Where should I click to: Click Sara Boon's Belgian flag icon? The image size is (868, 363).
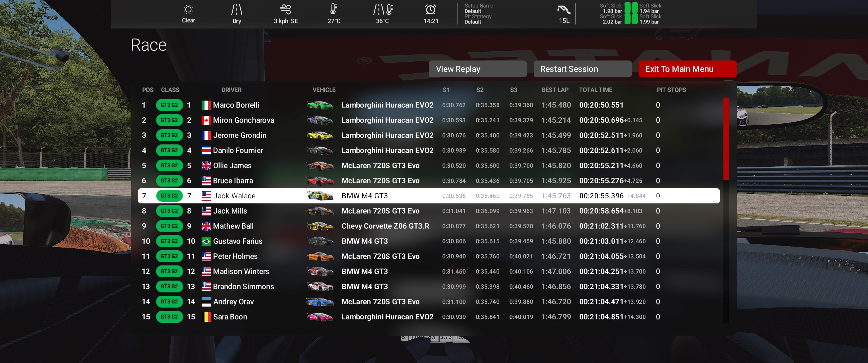(x=206, y=317)
